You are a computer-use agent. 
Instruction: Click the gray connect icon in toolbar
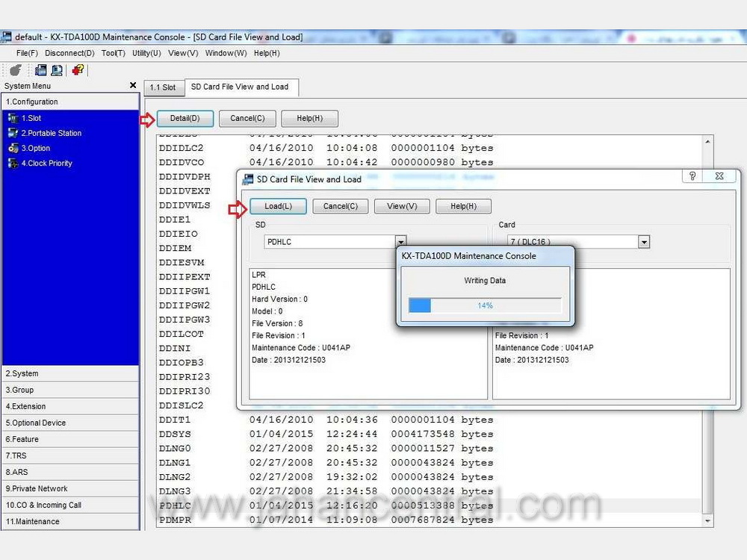(15, 70)
